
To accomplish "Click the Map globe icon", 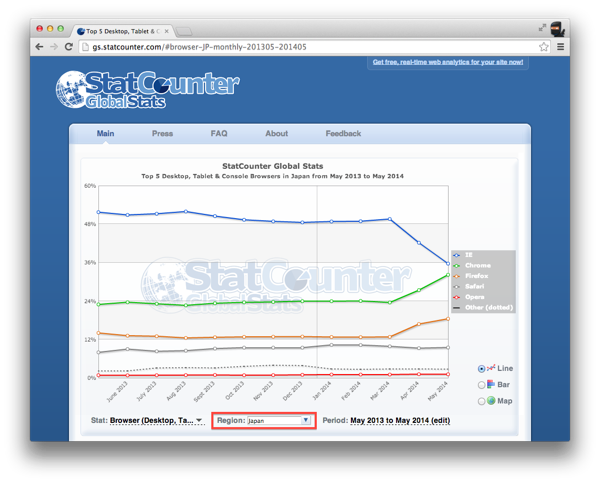I will (491, 401).
